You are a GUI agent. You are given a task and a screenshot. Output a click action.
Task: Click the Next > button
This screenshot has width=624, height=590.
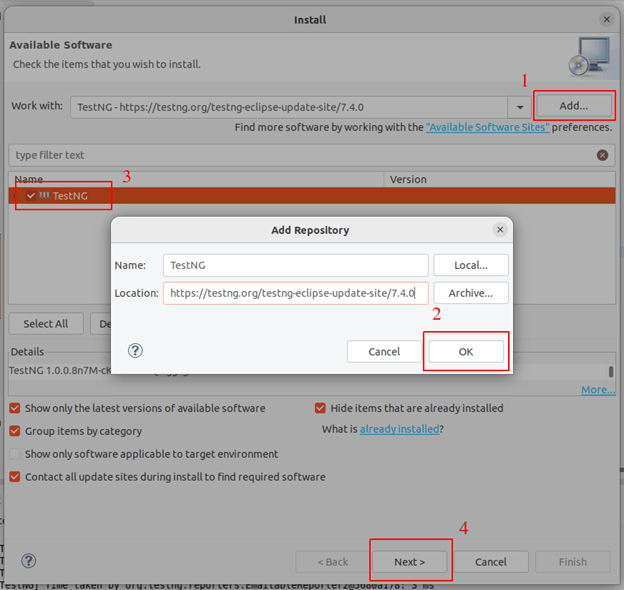point(410,562)
